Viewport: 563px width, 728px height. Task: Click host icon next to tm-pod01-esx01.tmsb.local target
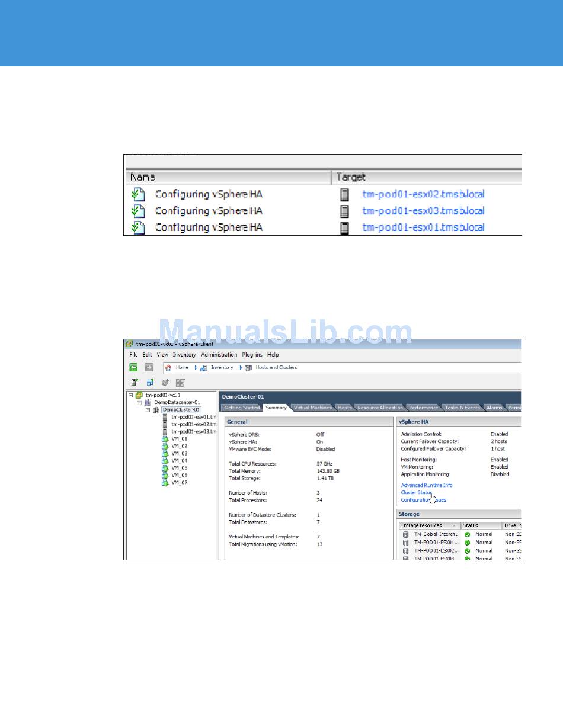click(344, 227)
